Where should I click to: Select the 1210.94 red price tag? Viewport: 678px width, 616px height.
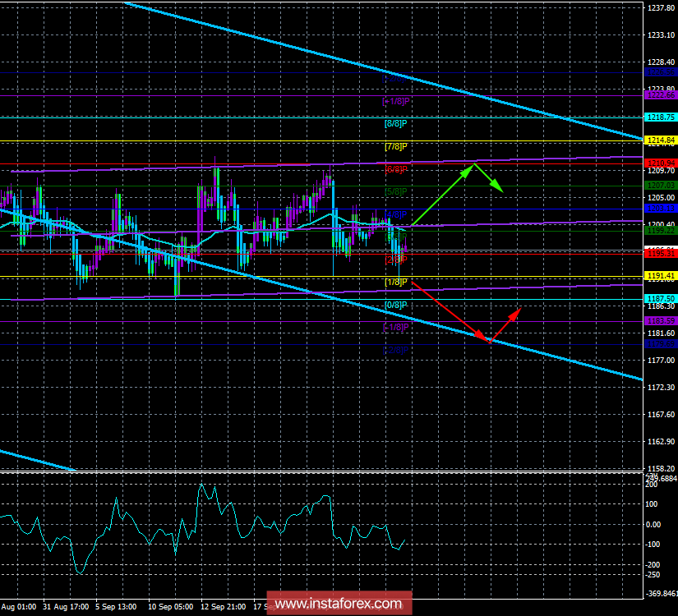[660, 163]
